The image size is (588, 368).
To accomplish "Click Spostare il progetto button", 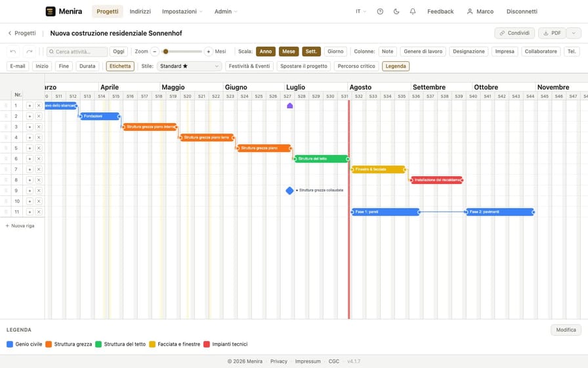I will [x=304, y=66].
